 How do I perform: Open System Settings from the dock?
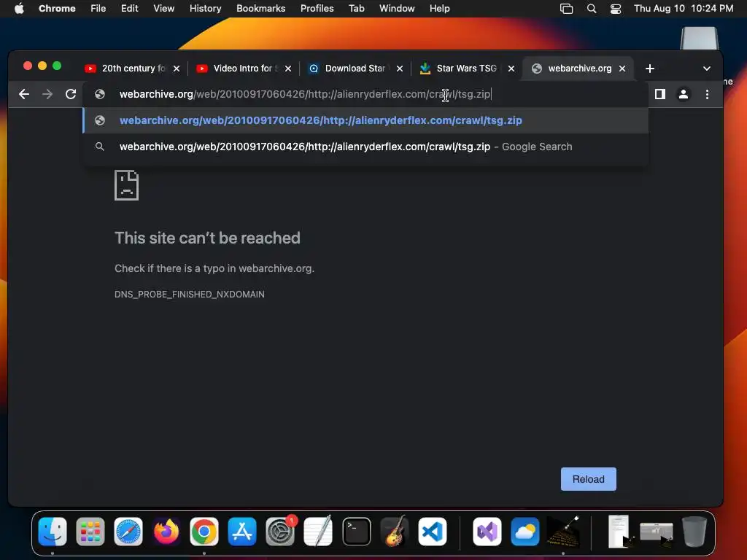(280, 532)
